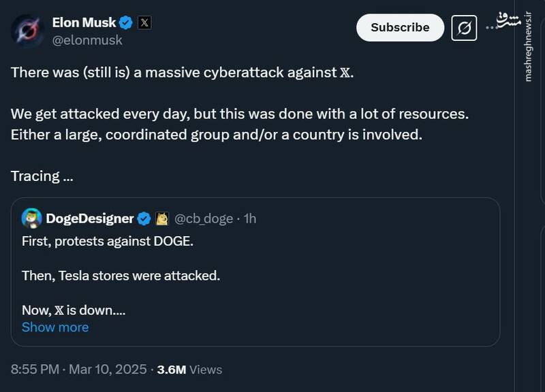The image size is (545, 392).
Task: Open quoted post at 'Tesla stores were attacked'
Action: click(121, 276)
